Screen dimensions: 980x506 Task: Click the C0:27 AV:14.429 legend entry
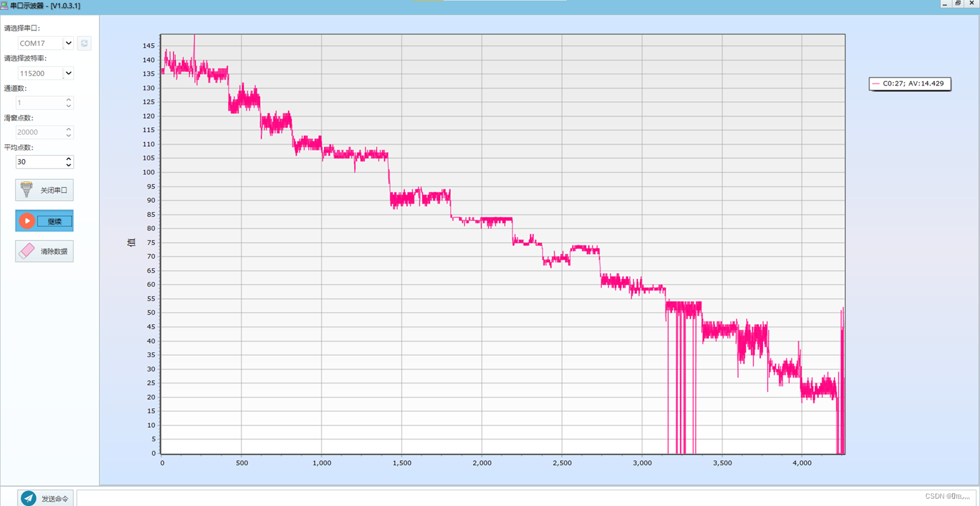(x=910, y=84)
